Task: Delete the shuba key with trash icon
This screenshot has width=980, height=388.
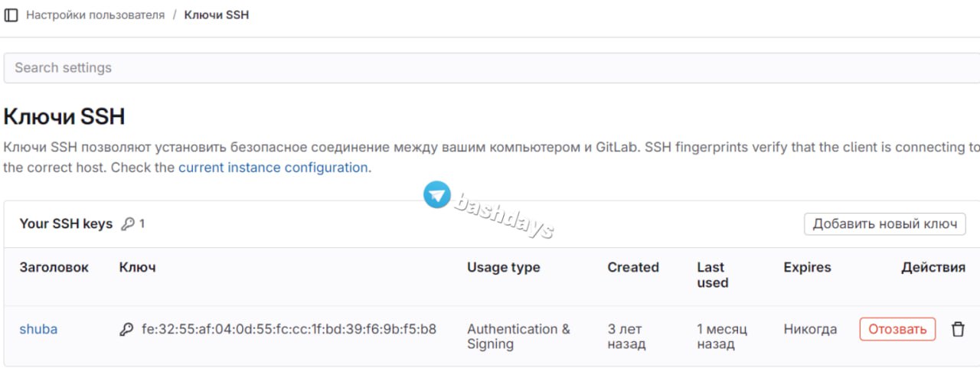Action: pyautogui.click(x=958, y=329)
